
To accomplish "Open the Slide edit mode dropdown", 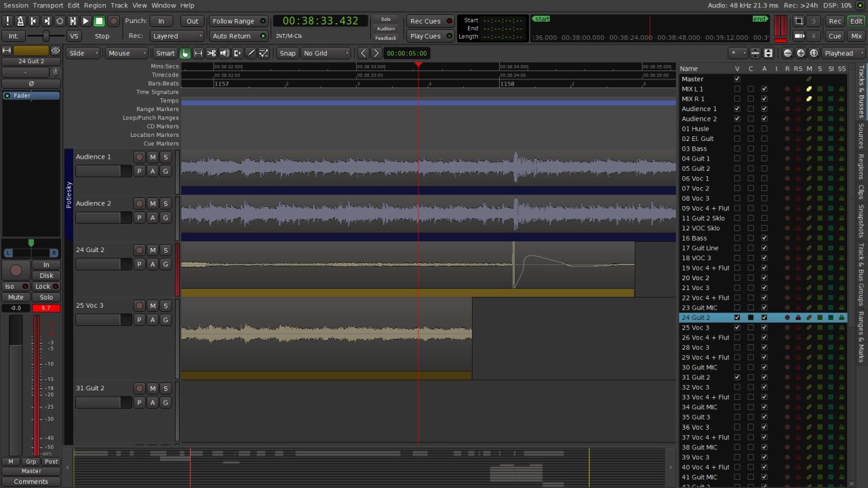I will pyautogui.click(x=83, y=53).
